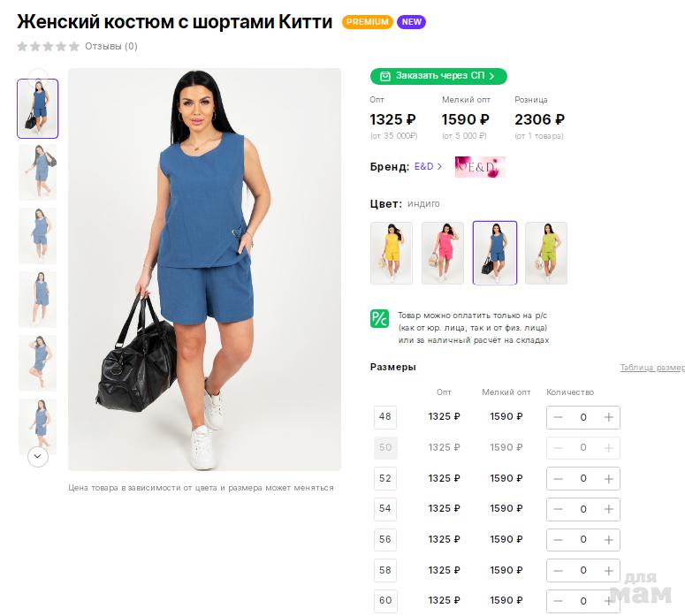Choose the lime green color variant

coord(546,253)
